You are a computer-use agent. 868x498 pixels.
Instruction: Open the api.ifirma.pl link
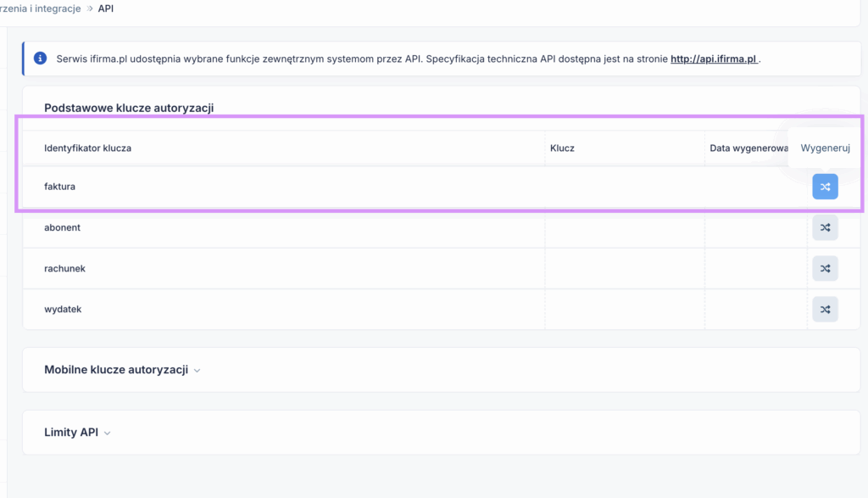714,59
